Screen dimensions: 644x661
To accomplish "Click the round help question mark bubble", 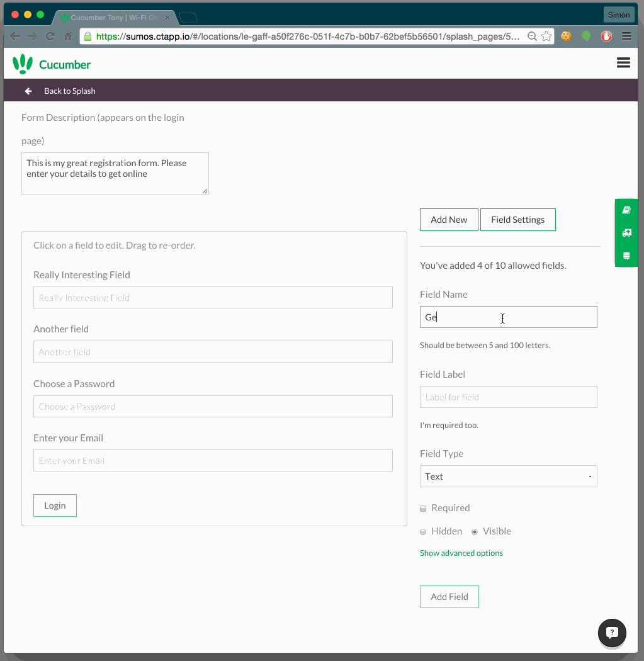I will click(x=612, y=633).
